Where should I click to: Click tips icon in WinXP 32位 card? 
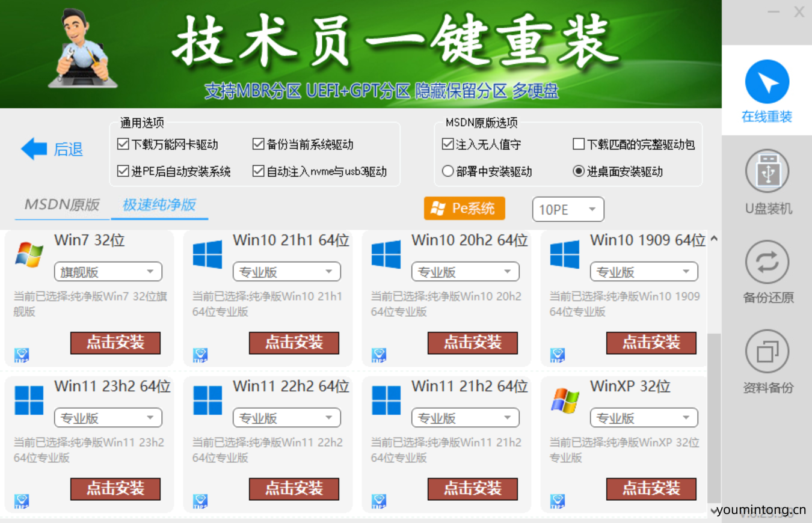(558, 501)
